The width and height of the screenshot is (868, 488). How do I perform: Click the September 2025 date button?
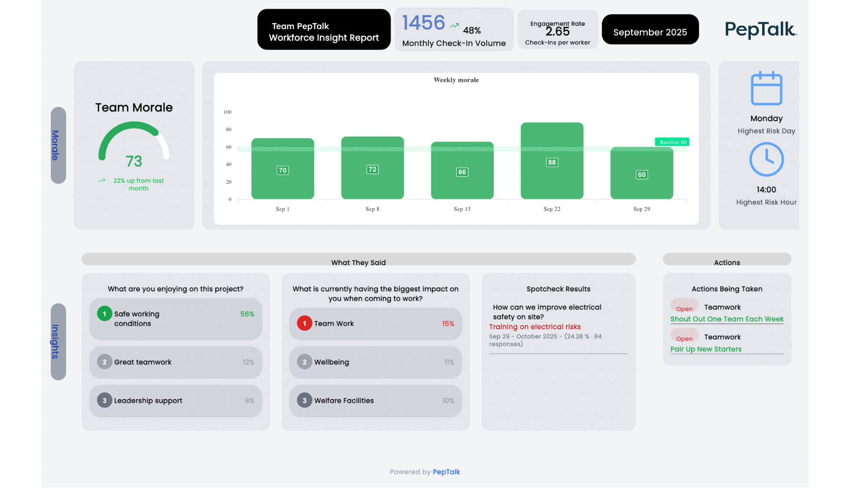[650, 32]
